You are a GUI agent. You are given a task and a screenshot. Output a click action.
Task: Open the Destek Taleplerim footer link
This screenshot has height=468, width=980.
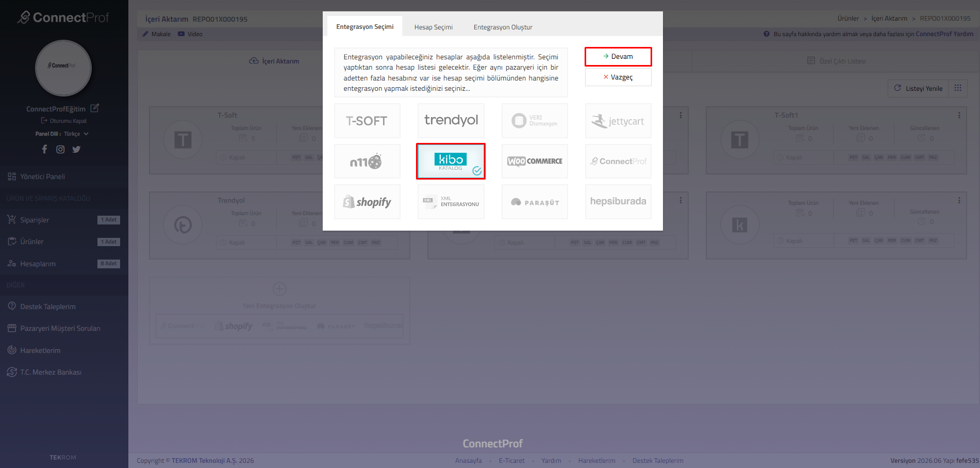point(658,461)
